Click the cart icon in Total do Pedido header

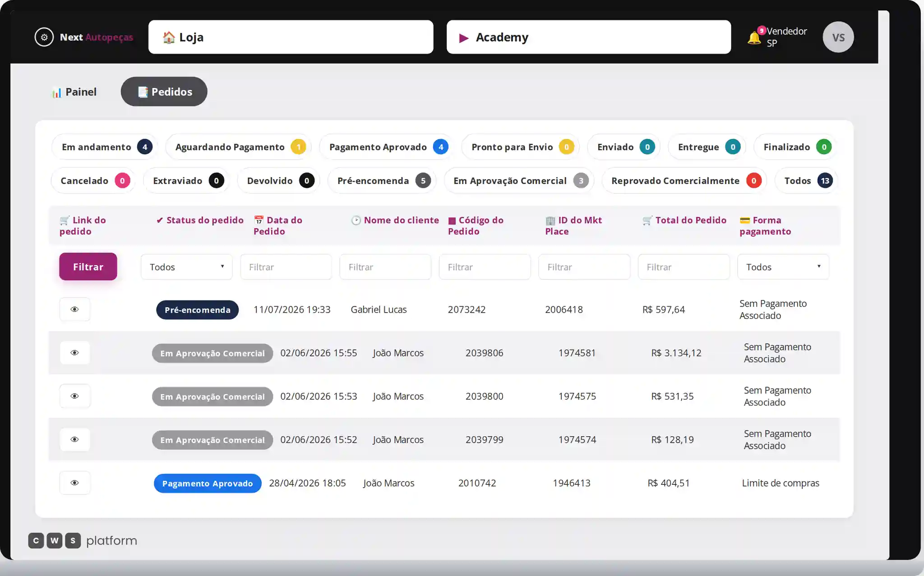coord(647,220)
